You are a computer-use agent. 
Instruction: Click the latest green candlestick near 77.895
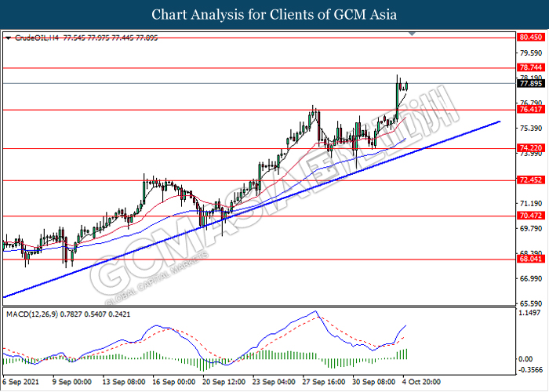coord(406,85)
